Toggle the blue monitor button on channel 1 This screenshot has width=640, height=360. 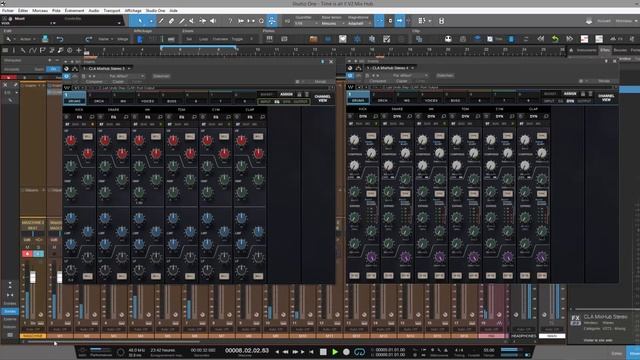pos(38,254)
